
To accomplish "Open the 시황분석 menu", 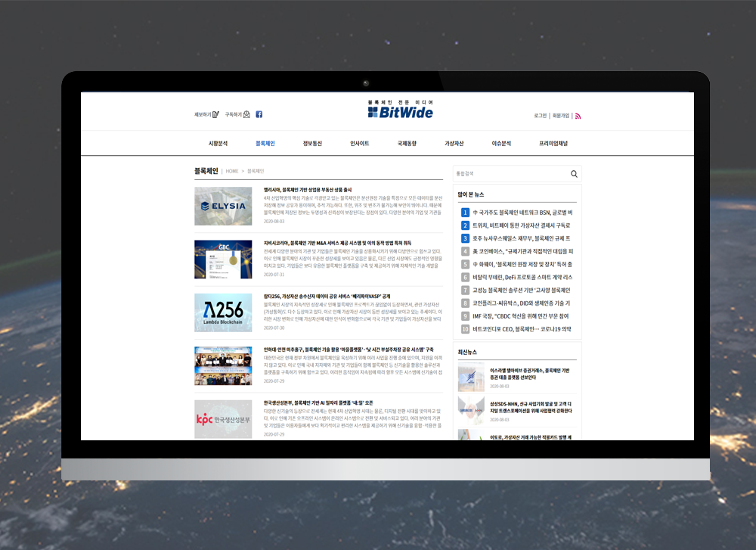I will (x=218, y=143).
